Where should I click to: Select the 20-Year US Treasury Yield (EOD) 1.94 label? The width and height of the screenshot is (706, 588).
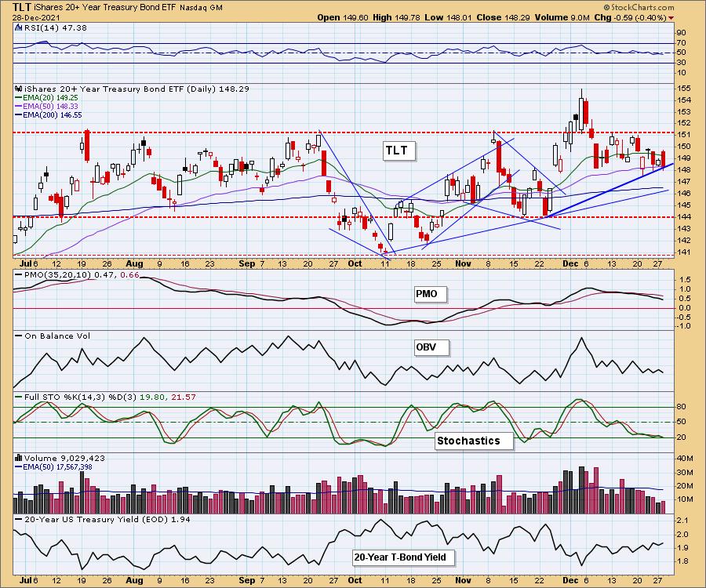[107, 519]
